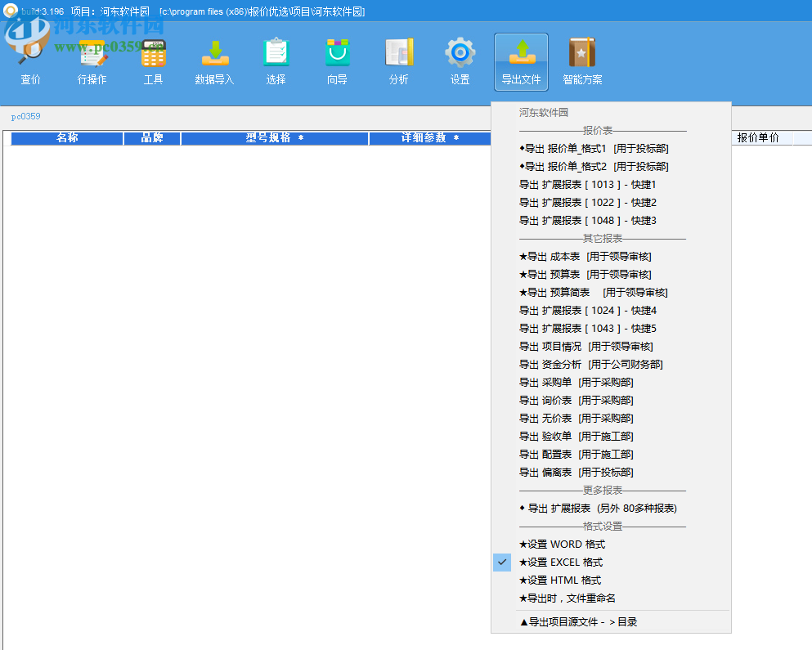Screen dimensions: 812x650
Task: Toggle checked 设置 EXCEL 格式 option
Action: (x=561, y=563)
